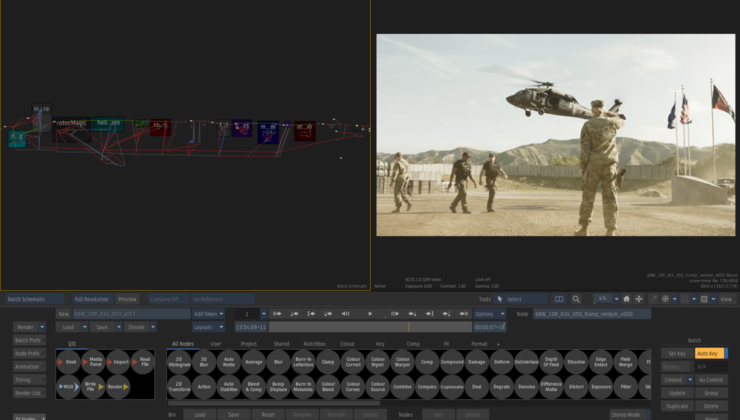Select the Read File node
This screenshot has width=740, height=420.
click(144, 361)
